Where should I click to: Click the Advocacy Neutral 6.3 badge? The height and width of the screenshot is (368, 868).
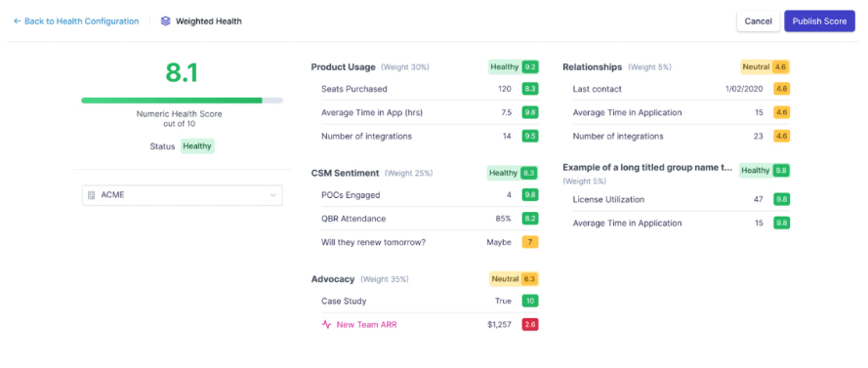514,279
